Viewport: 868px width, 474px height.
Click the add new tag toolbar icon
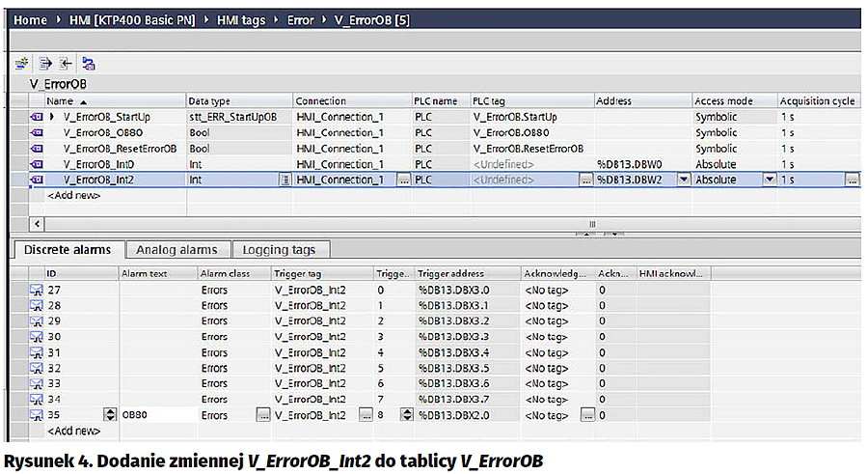[20, 64]
